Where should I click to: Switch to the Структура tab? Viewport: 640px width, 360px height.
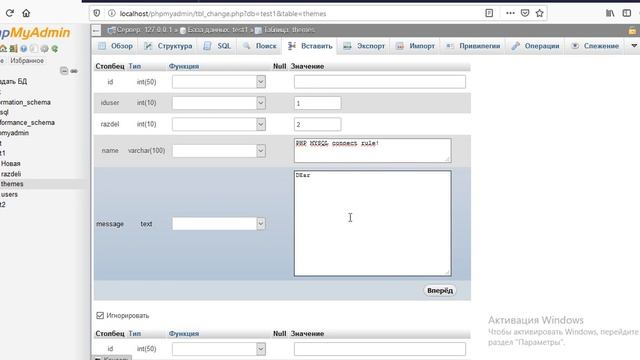(x=168, y=46)
